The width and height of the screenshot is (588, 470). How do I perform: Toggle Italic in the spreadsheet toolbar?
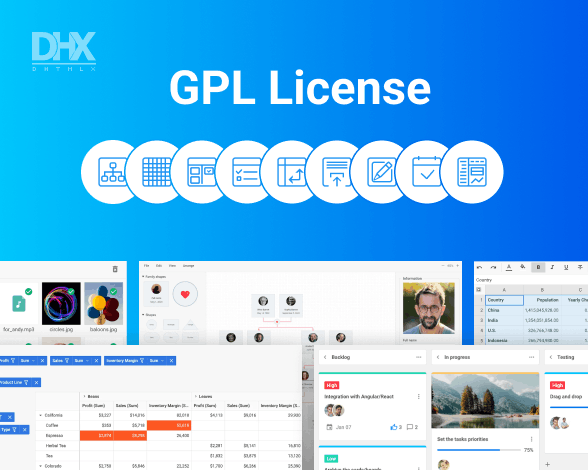552,267
